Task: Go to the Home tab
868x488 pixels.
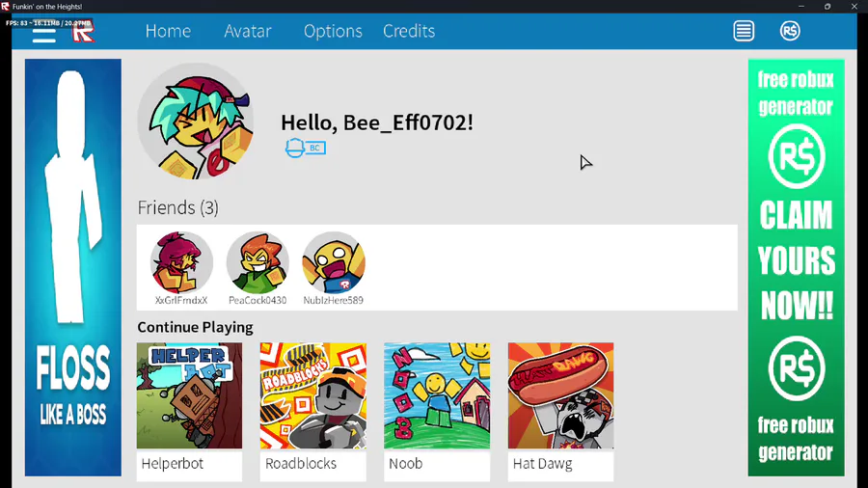Action: pos(168,31)
